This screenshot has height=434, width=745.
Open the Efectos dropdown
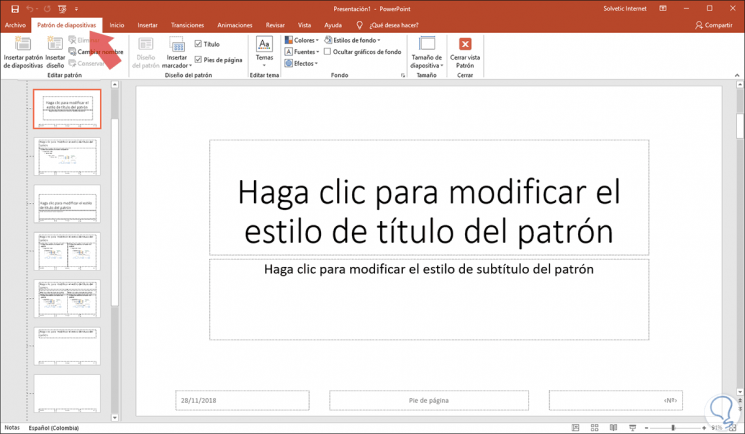[x=302, y=64]
